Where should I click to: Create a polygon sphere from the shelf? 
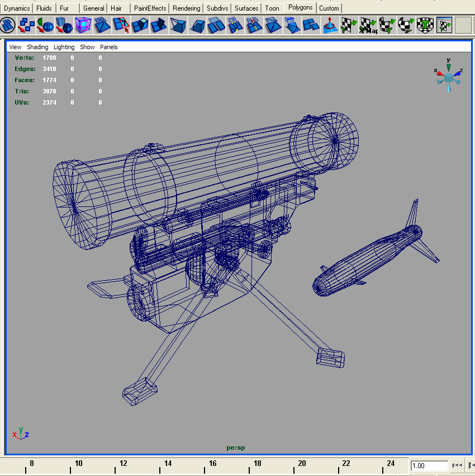(45, 25)
